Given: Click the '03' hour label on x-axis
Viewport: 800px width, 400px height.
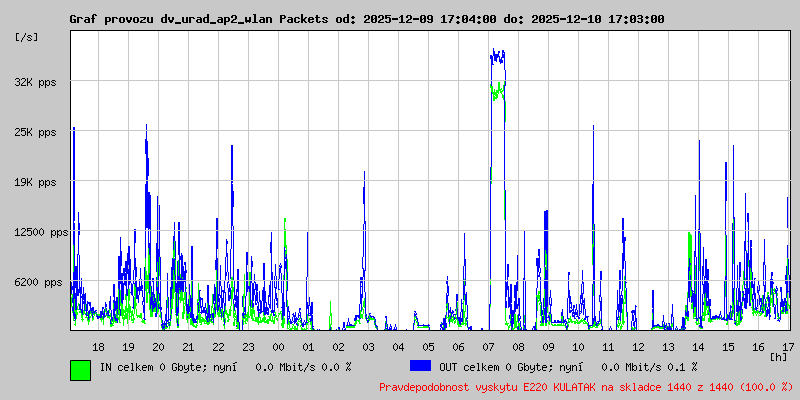Looking at the screenshot, I should coord(368,347).
